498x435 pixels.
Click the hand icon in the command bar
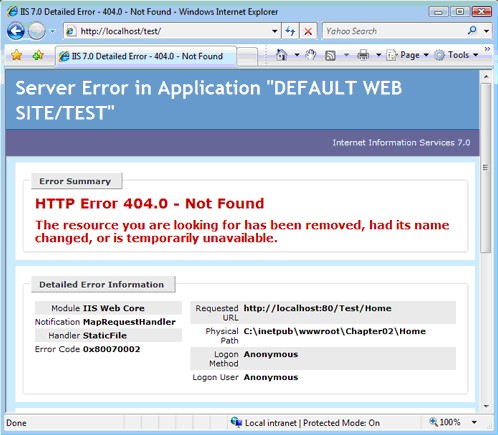tap(310, 55)
